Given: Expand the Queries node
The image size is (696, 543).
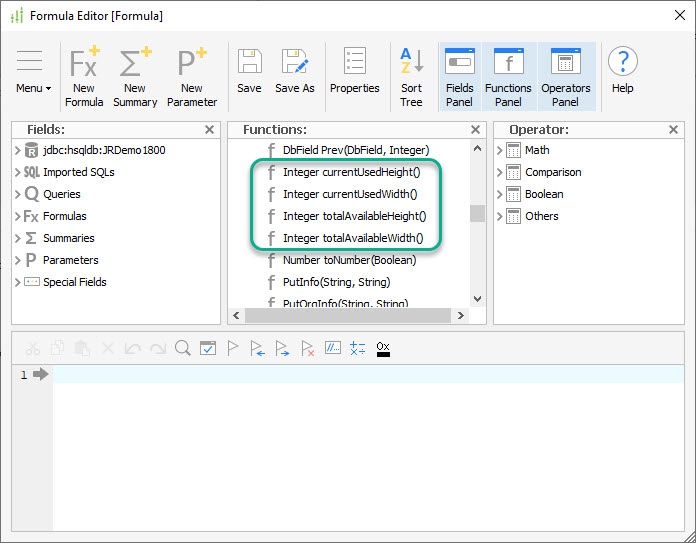Looking at the screenshot, I should (x=18, y=194).
